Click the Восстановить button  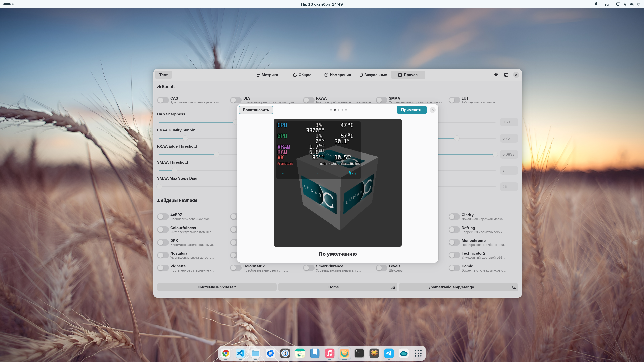pos(256,110)
